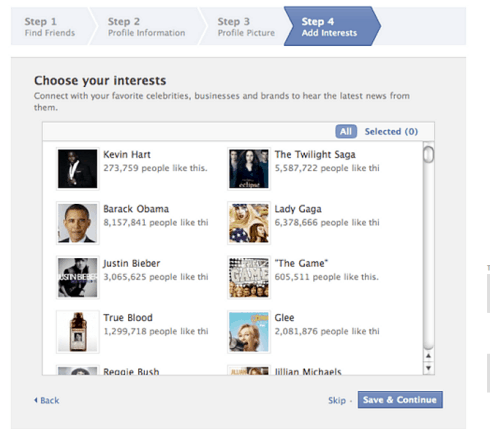
Task: Show All interests filter
Action: click(x=346, y=131)
